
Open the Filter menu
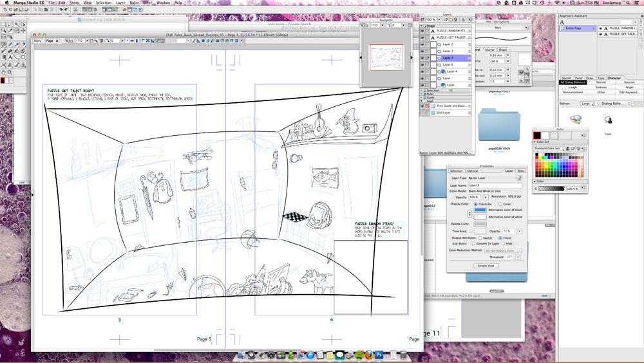(x=147, y=3)
